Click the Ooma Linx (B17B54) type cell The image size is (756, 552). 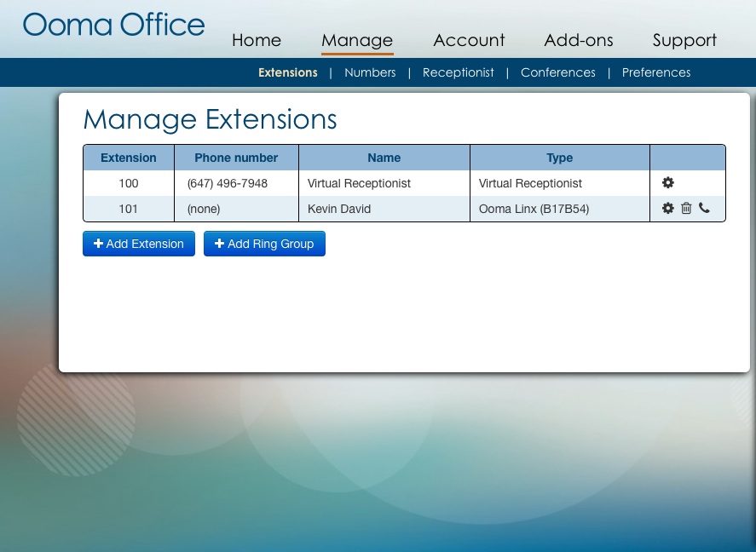tap(560, 209)
